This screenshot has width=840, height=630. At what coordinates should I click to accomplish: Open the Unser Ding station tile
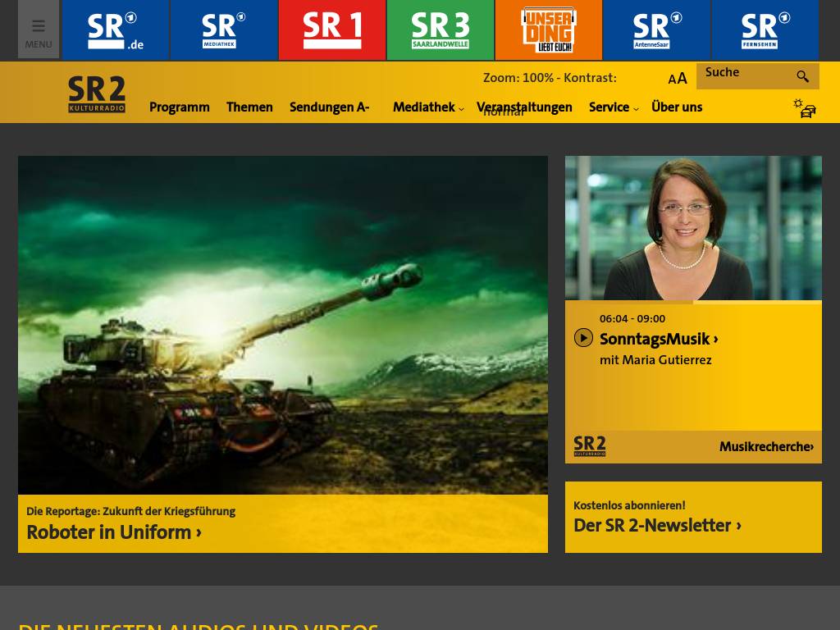tap(548, 30)
